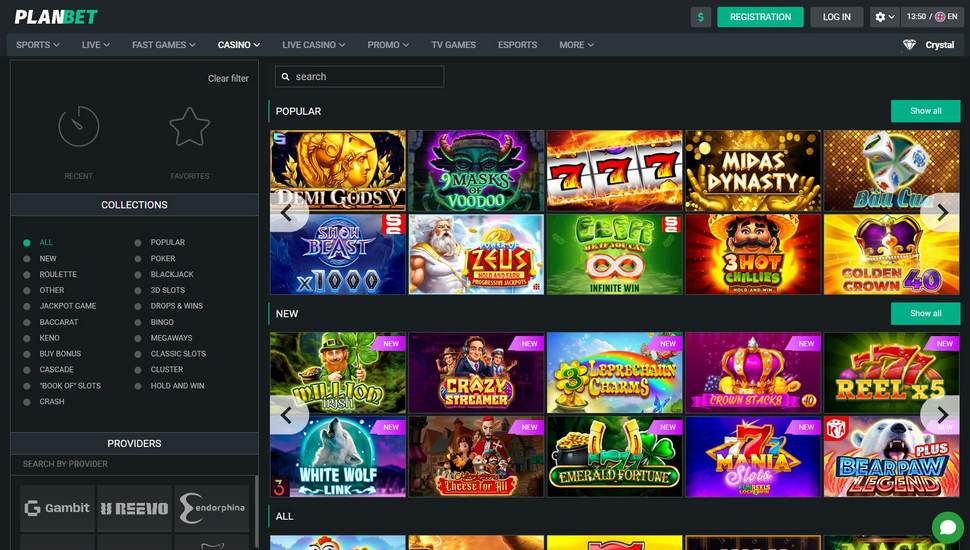Click the PLANBET logo
This screenshot has width=970, height=550.
(56, 17)
